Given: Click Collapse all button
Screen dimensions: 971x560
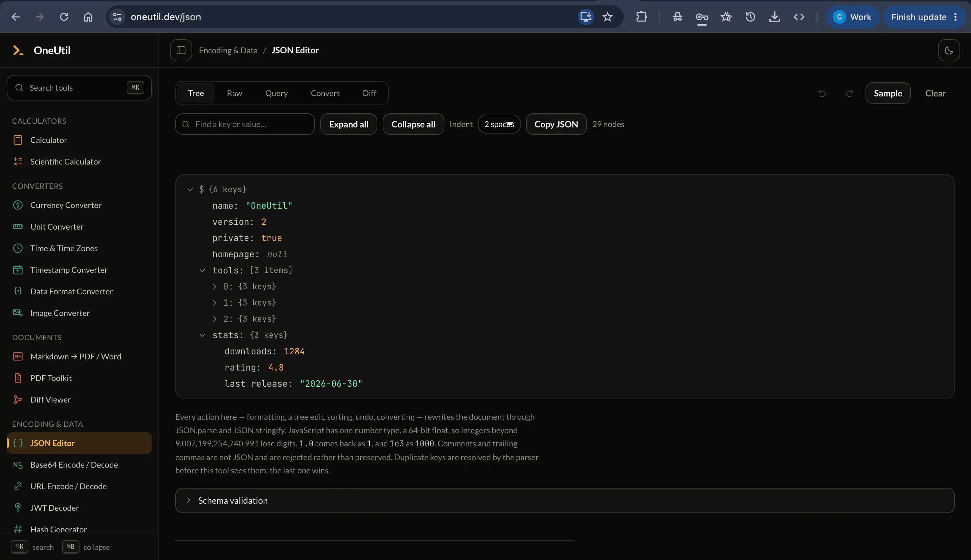Looking at the screenshot, I should (x=413, y=124).
